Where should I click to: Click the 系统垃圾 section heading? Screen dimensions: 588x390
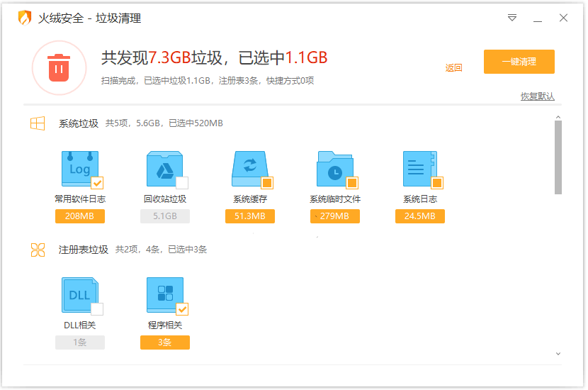(x=79, y=123)
